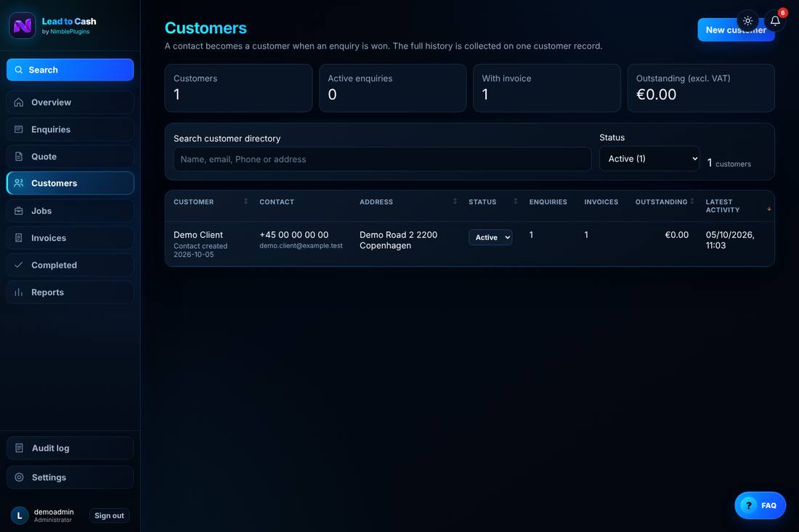Click the magnifier icon in Search
Image resolution: width=799 pixels, height=532 pixels.
(x=18, y=70)
